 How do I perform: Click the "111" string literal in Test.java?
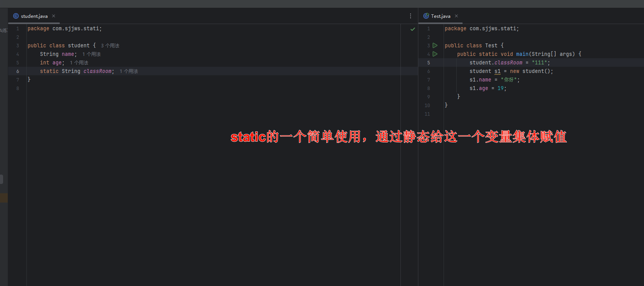540,63
